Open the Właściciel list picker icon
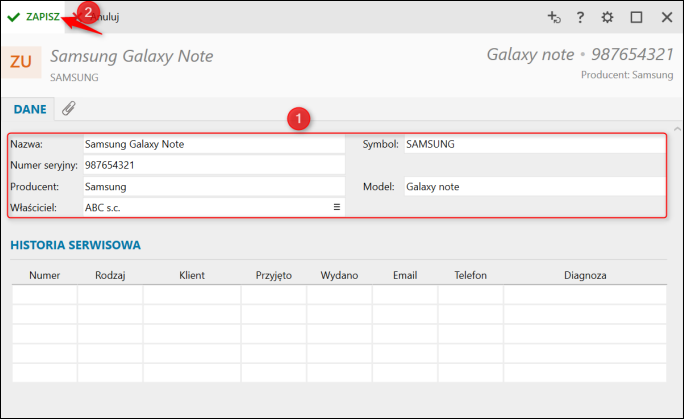Screen dimensions: 684x419 (337, 207)
